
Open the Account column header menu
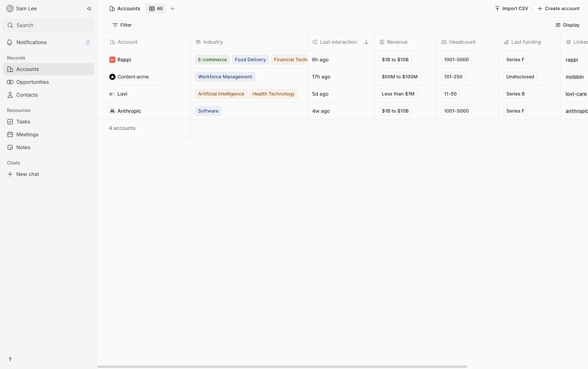coord(144,42)
